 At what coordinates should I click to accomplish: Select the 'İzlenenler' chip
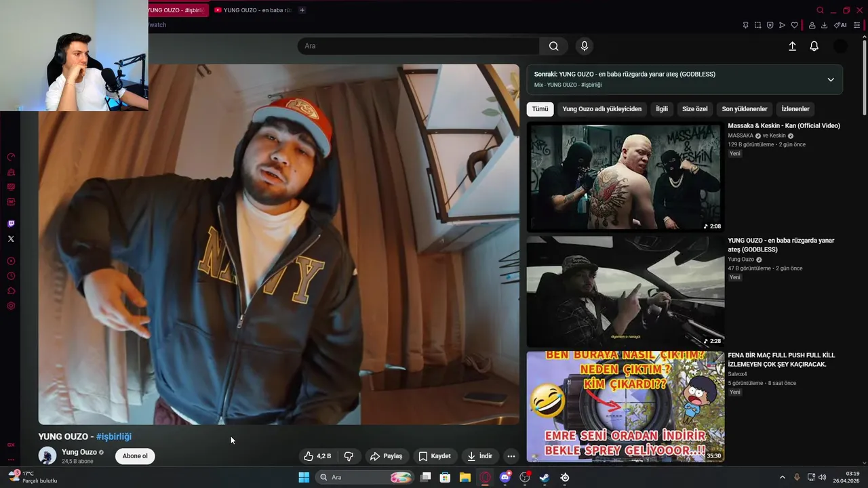795,109
